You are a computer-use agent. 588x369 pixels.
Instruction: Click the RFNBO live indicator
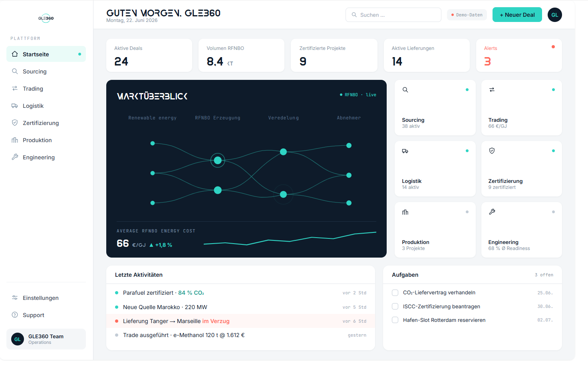click(x=358, y=95)
